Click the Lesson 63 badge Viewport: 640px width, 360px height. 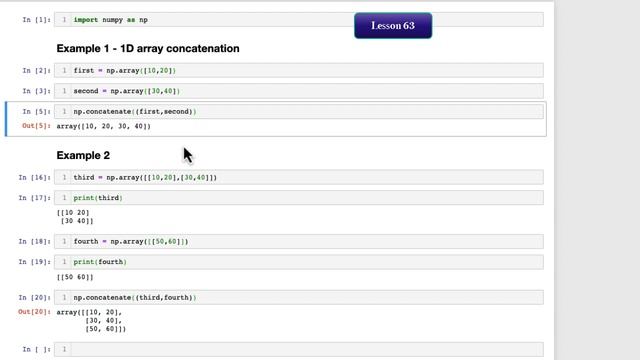click(393, 26)
